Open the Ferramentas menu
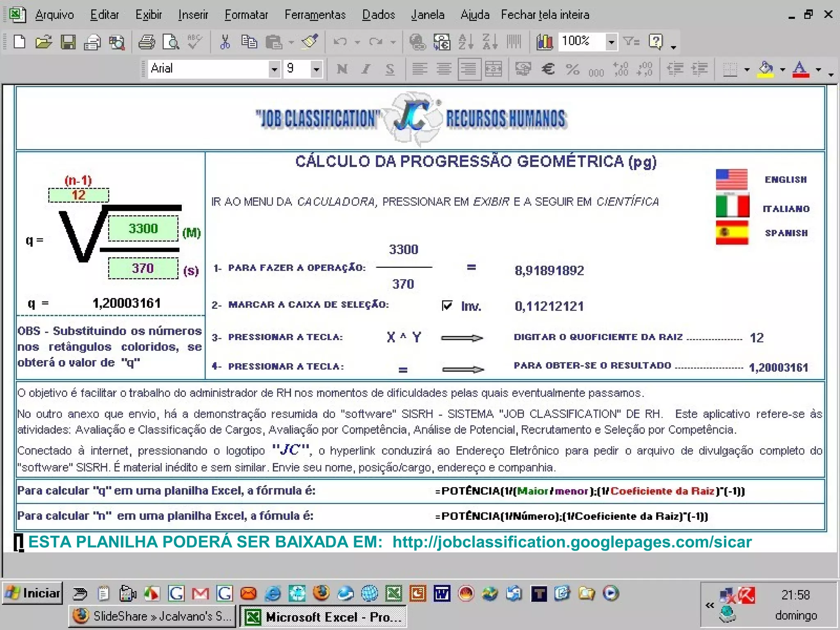840x630 pixels. pyautogui.click(x=315, y=15)
